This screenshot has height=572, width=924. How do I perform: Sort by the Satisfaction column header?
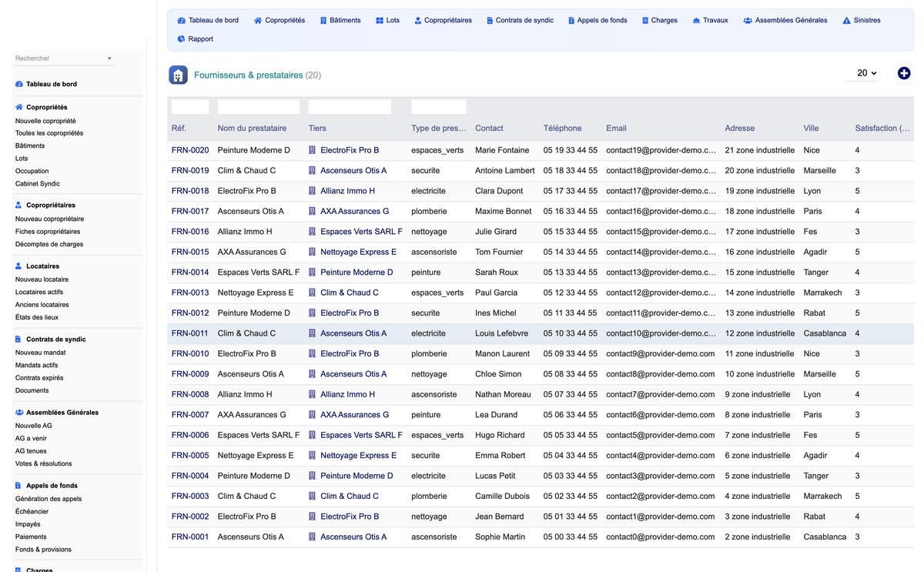tap(882, 129)
